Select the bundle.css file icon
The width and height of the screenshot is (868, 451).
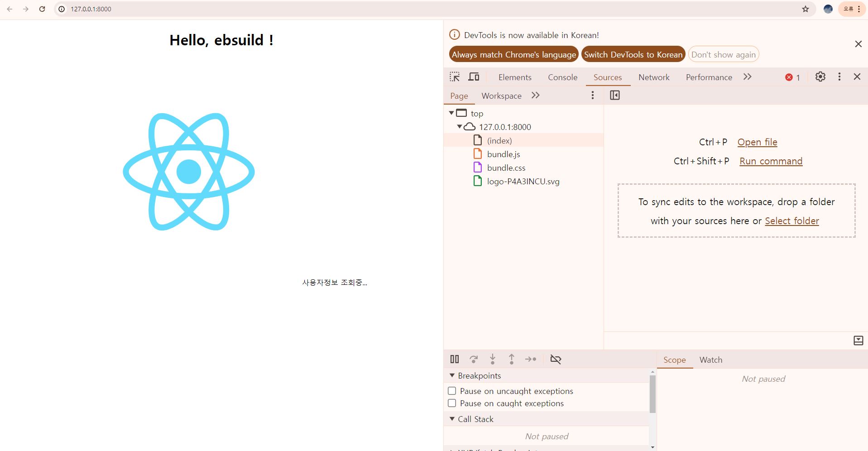pos(478,168)
